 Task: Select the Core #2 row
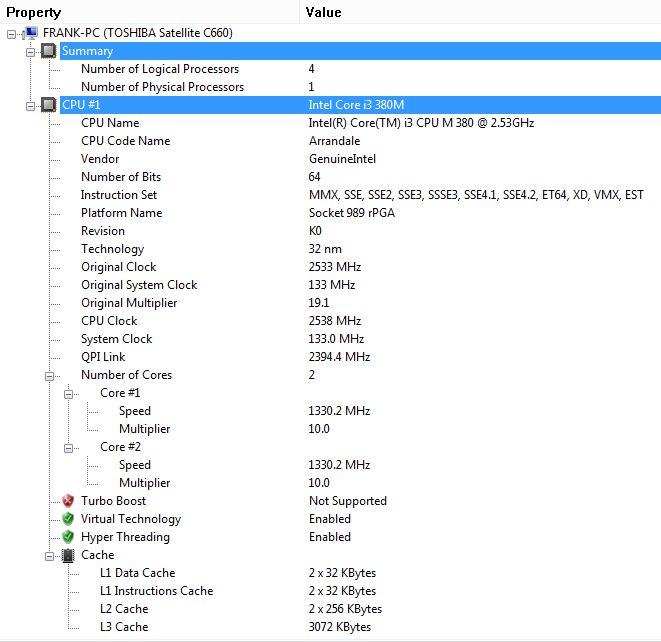click(x=330, y=447)
